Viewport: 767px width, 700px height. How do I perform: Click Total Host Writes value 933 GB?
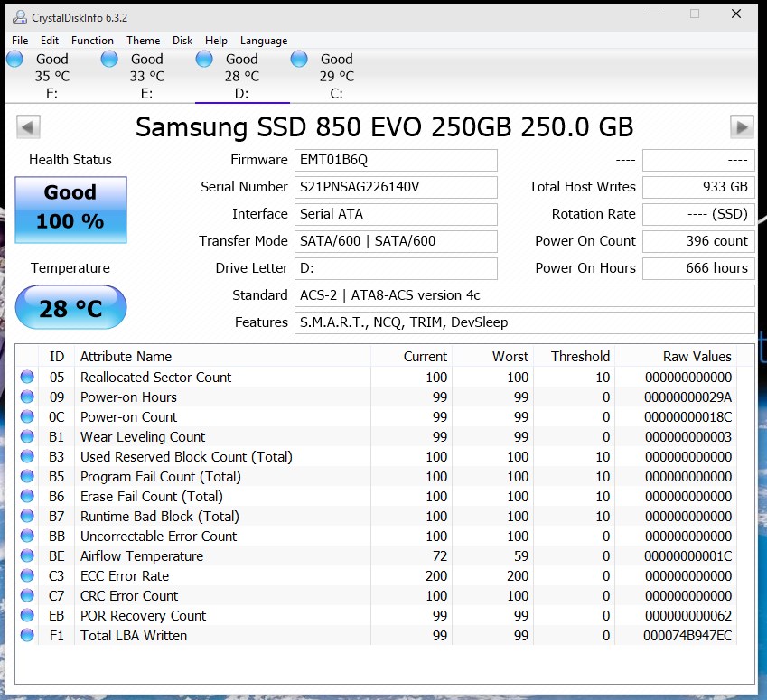point(698,187)
